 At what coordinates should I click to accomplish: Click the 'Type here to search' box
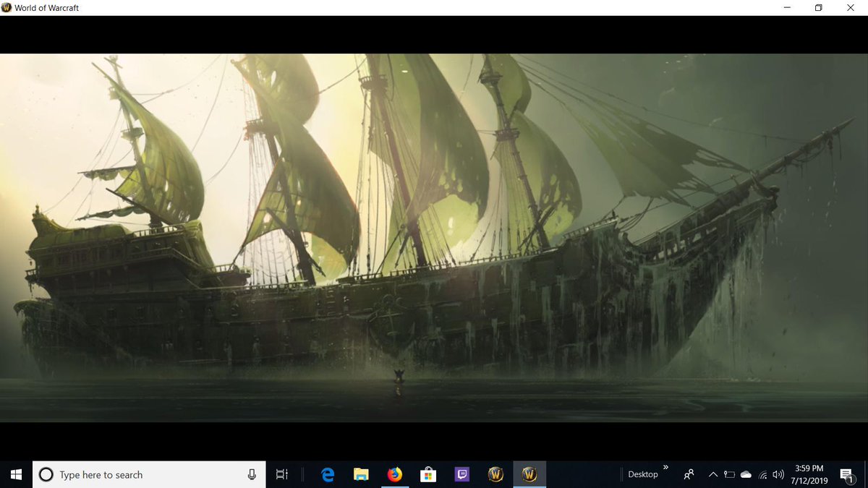[x=148, y=474]
